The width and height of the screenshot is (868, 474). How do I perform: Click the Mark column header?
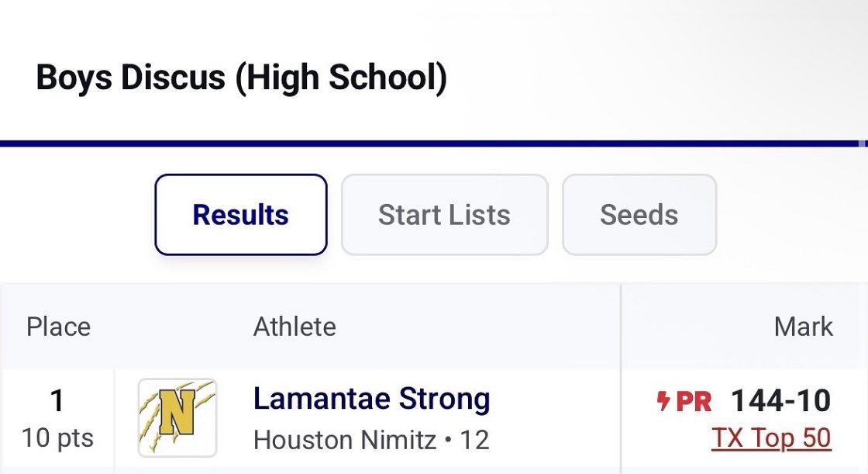pos(803,327)
